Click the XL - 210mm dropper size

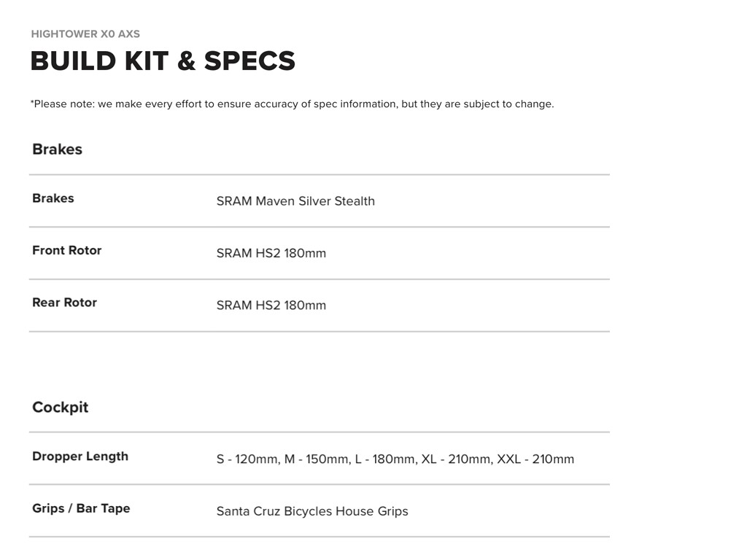pos(455,459)
